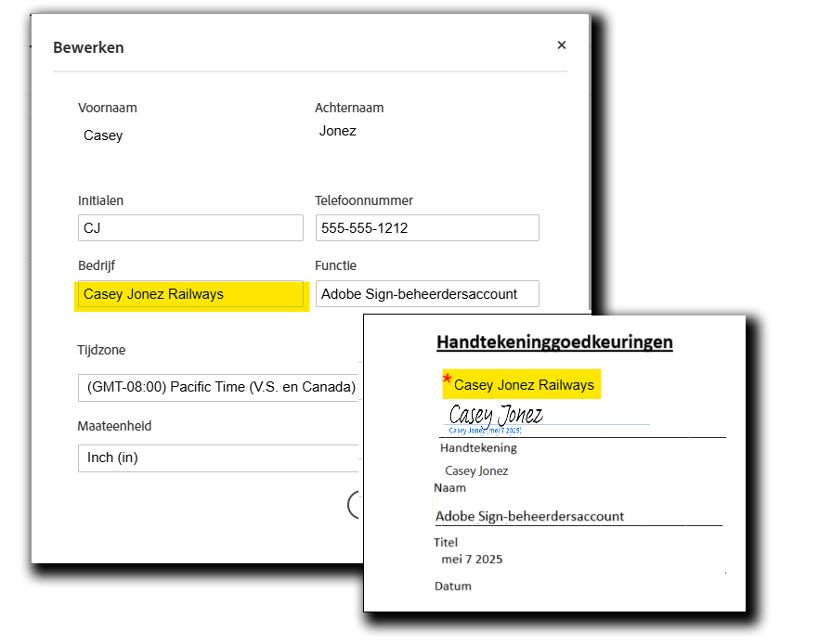
Task: Click the highlighted Casey Jonez Railways company field in document
Action: (522, 384)
